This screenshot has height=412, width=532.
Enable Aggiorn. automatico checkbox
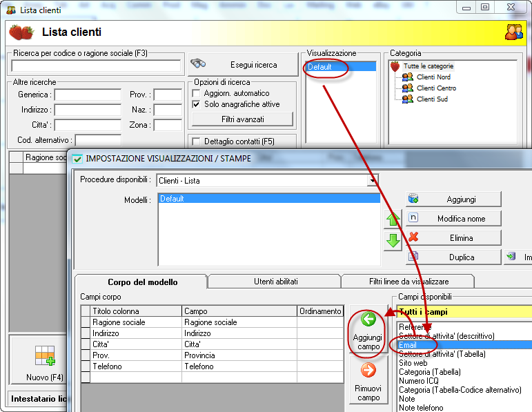(196, 93)
